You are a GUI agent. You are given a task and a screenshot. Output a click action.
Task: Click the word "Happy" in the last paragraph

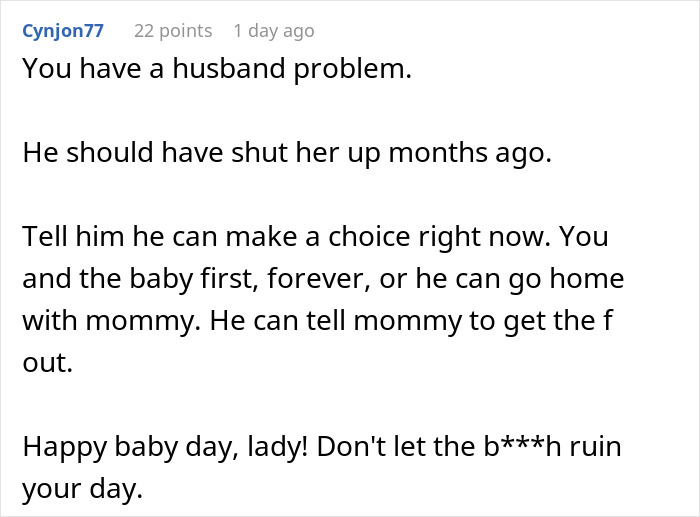tap(60, 446)
